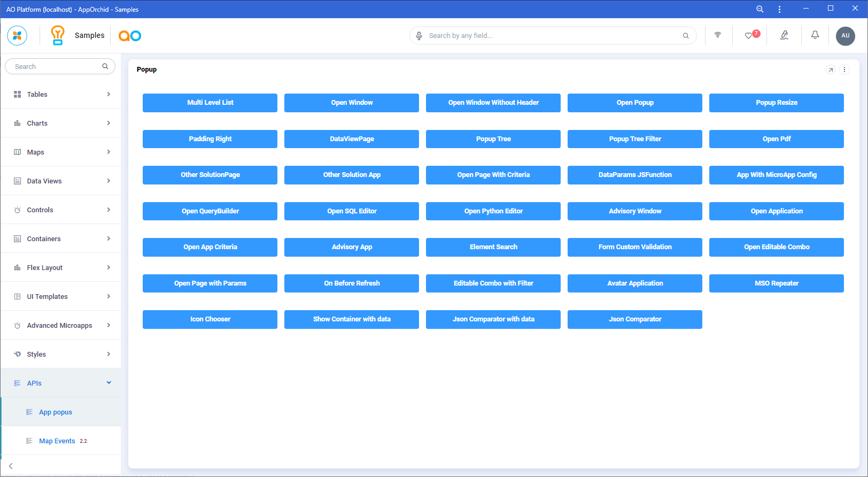Click the microphone icon in search bar
Image resolution: width=868 pixels, height=477 pixels.
[419, 36]
